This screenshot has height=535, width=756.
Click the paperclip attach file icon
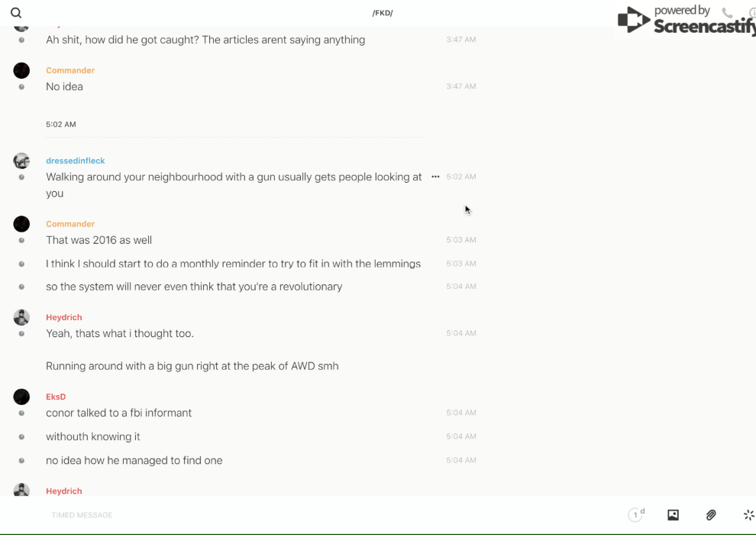711,515
